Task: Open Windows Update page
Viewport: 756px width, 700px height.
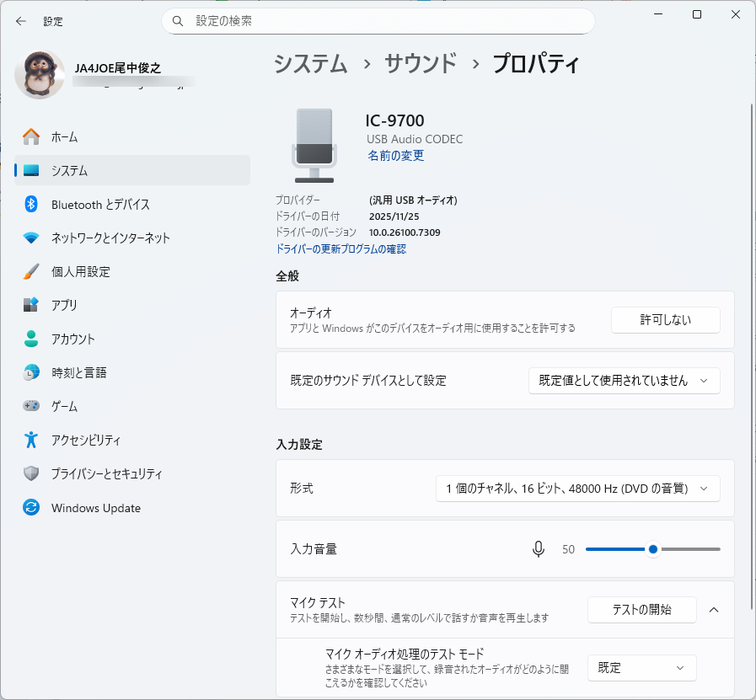Action: [132, 507]
